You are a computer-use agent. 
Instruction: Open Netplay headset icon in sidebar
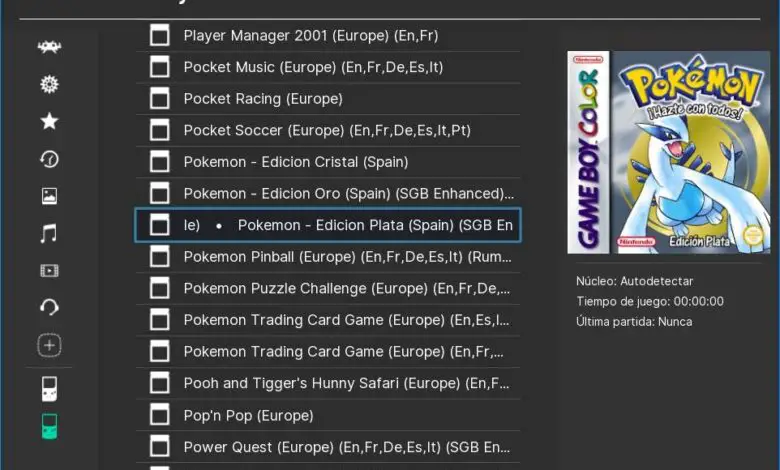[49, 307]
